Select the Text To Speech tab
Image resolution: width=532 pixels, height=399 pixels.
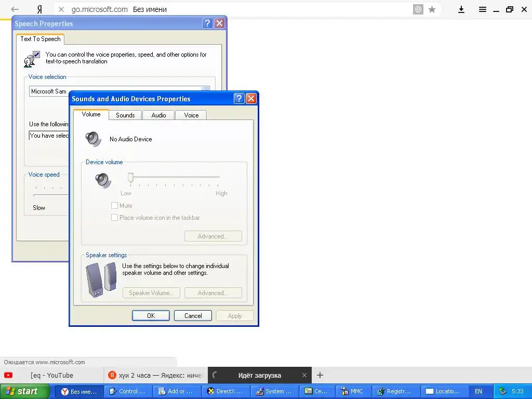[41, 39]
